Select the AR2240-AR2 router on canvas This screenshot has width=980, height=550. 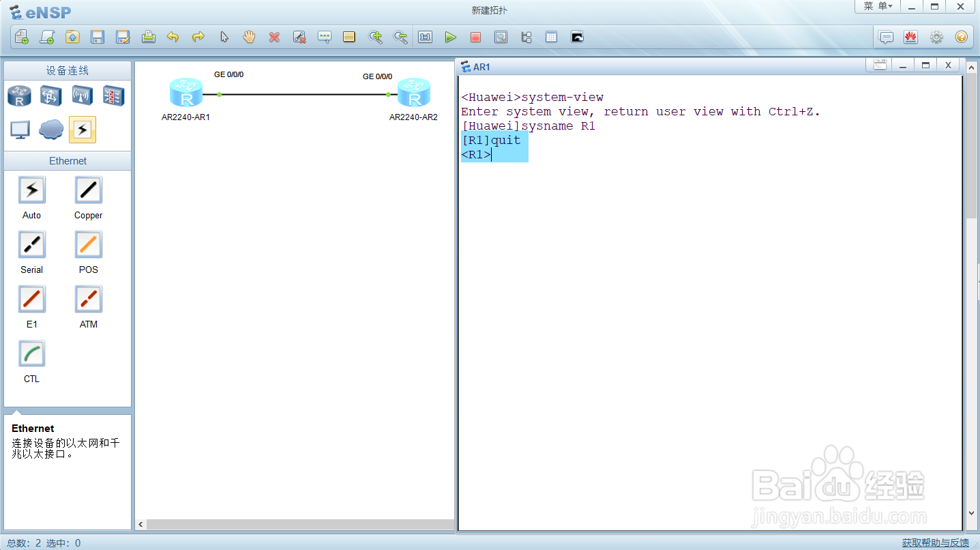[414, 93]
